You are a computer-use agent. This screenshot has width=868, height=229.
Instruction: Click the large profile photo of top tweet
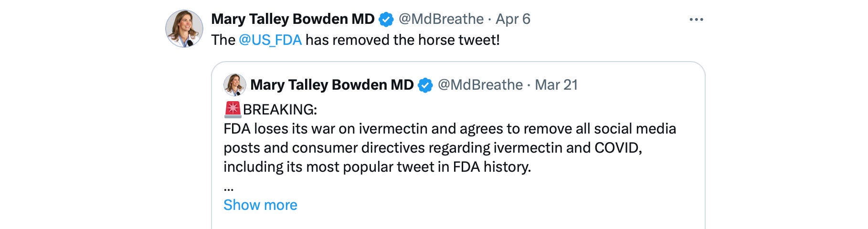[184, 29]
